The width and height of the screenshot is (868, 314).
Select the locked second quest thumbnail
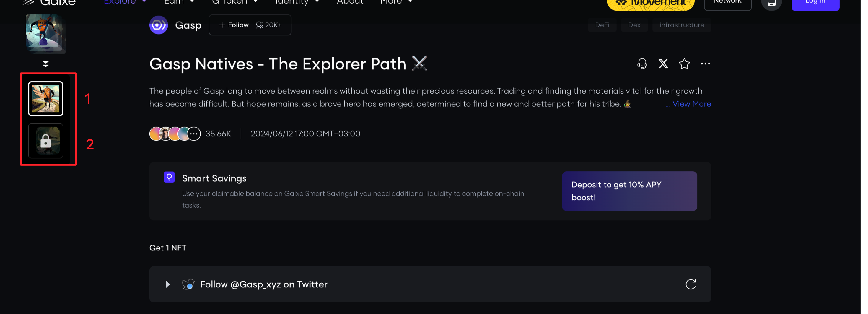coord(45,141)
